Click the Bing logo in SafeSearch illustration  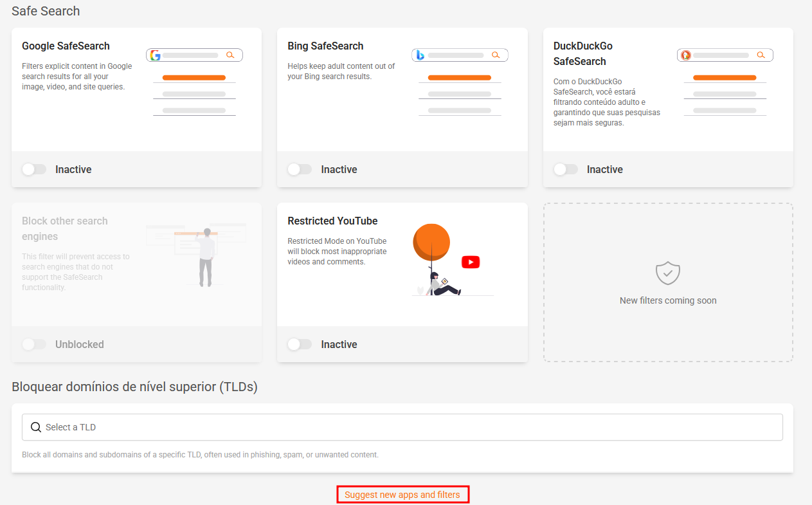(420, 55)
